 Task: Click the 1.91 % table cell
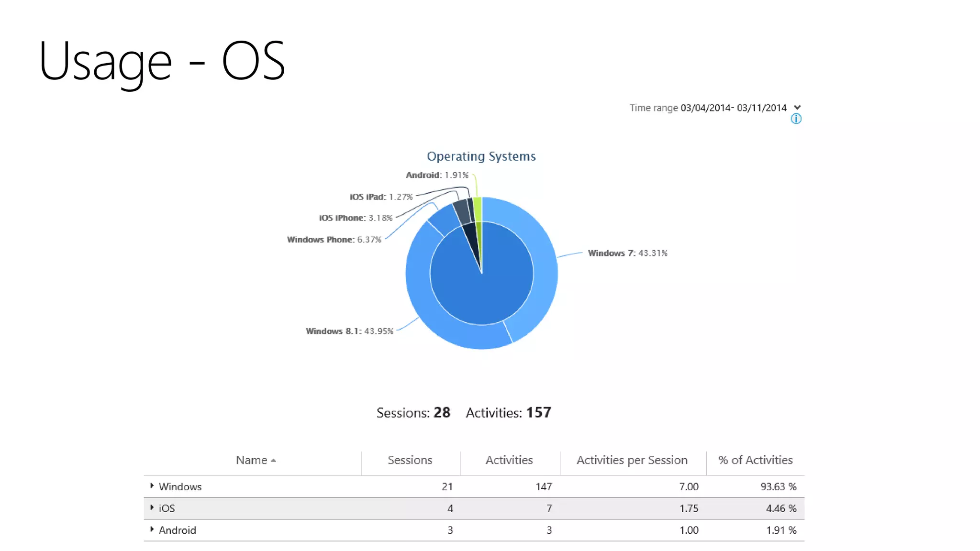781,530
